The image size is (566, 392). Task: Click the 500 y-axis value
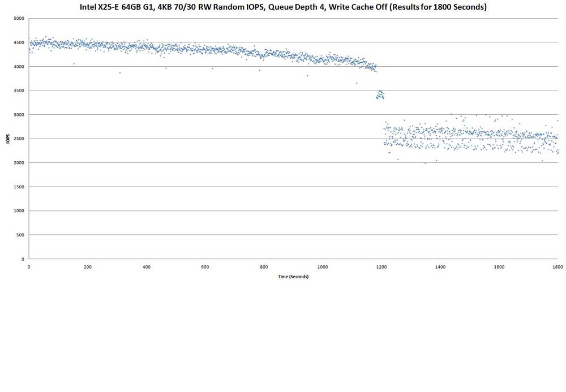(20, 235)
